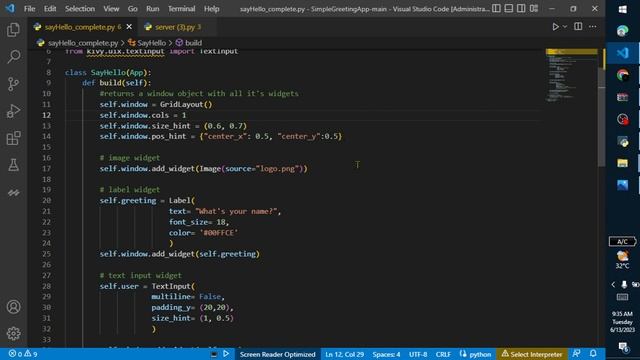Change encoding via UTF-8 status item

tap(418, 354)
